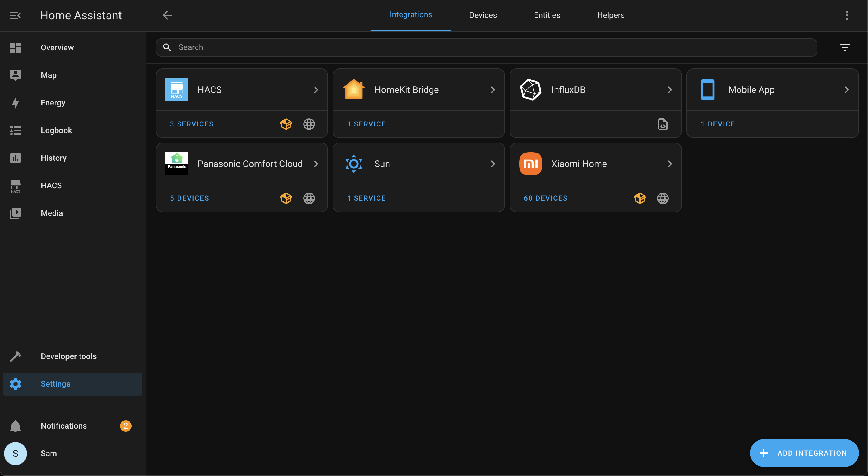
Task: Click the Panasonic Comfort Cloud name
Action: coord(250,164)
